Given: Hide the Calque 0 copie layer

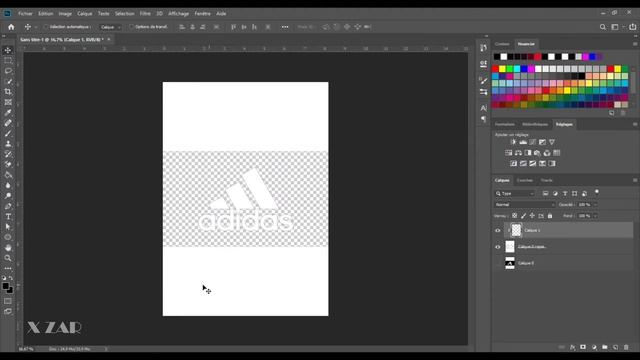Looking at the screenshot, I should tap(498, 247).
